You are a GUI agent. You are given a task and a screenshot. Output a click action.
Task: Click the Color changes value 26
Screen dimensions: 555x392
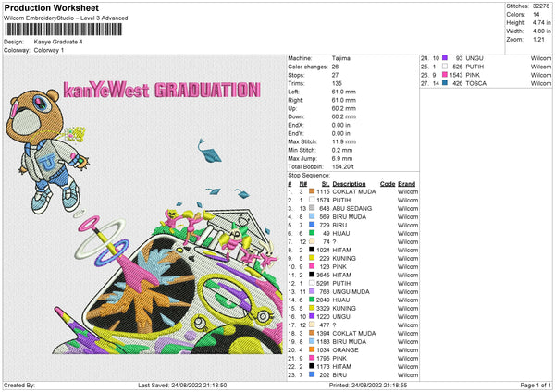pyautogui.click(x=335, y=67)
